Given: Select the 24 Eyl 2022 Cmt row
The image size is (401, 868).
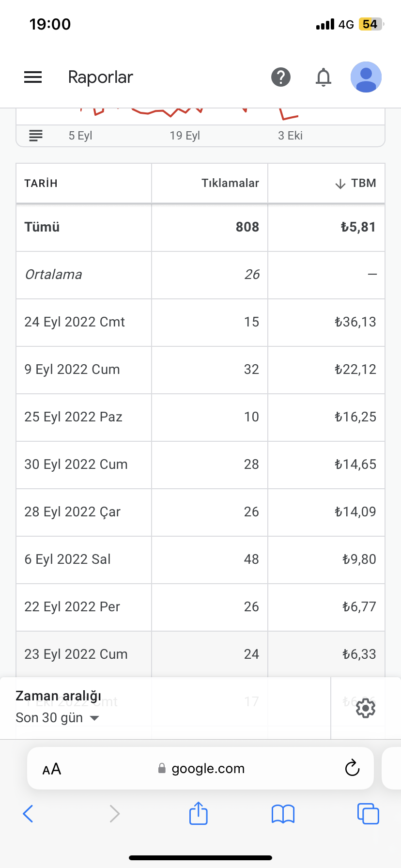Looking at the screenshot, I should pyautogui.click(x=200, y=322).
